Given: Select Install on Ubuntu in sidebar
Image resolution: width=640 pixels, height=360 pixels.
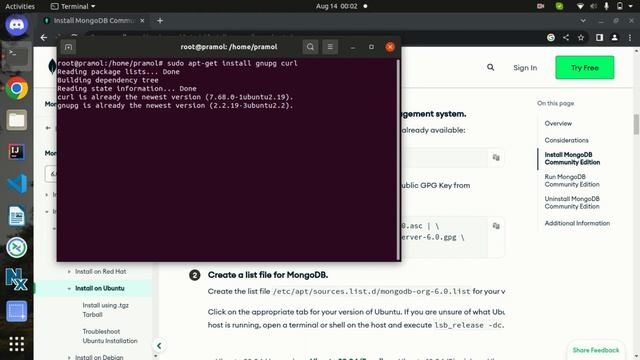Looking at the screenshot, I should pyautogui.click(x=100, y=288).
